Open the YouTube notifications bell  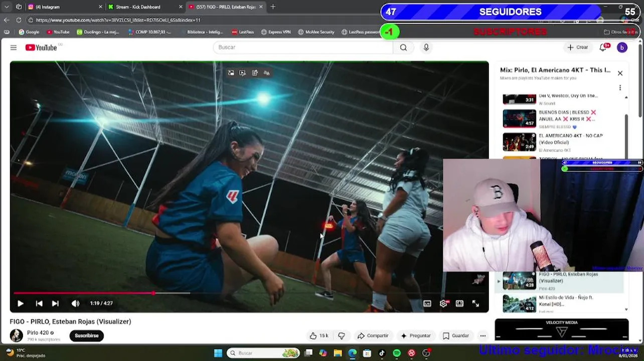[x=603, y=47]
